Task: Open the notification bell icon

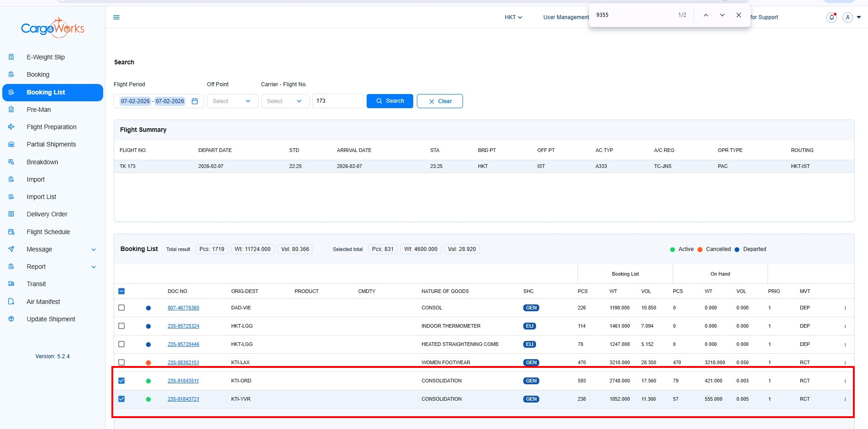Action: pos(831,17)
